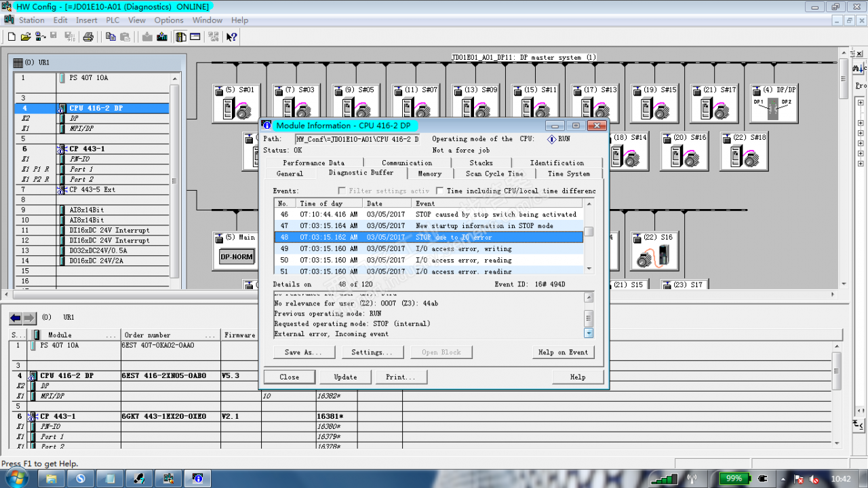
Task: Click the Print... button in dialog
Action: pos(401,377)
